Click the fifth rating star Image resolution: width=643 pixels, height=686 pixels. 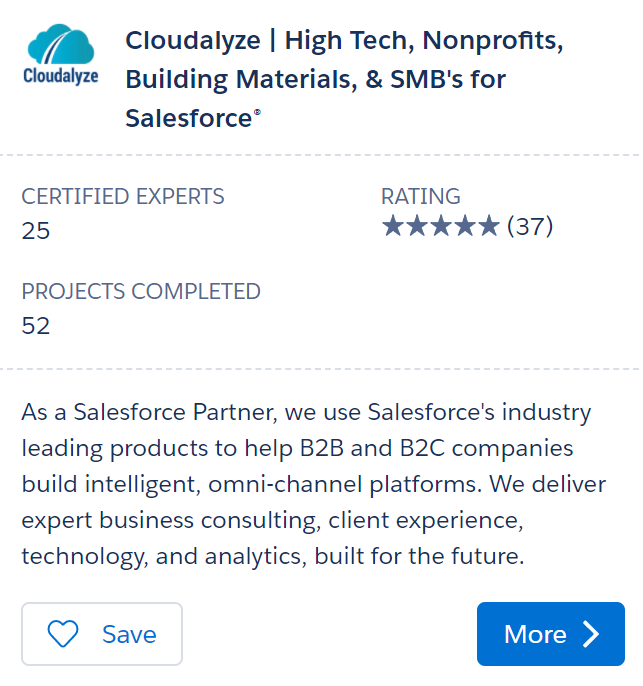pyautogui.click(x=488, y=227)
